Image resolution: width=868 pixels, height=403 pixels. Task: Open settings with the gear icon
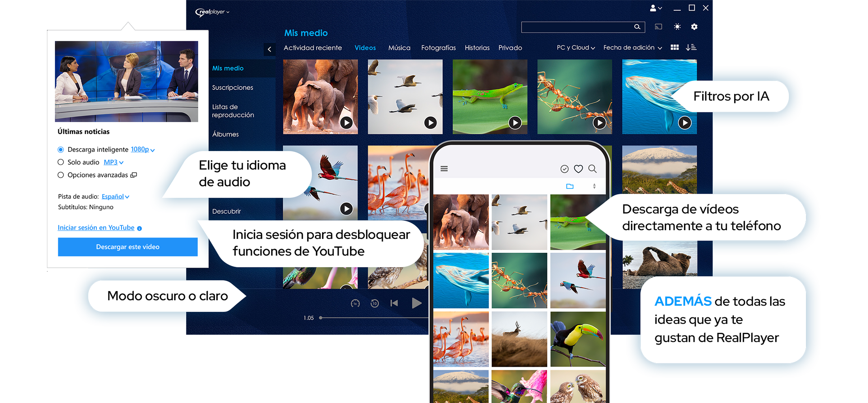[694, 27]
